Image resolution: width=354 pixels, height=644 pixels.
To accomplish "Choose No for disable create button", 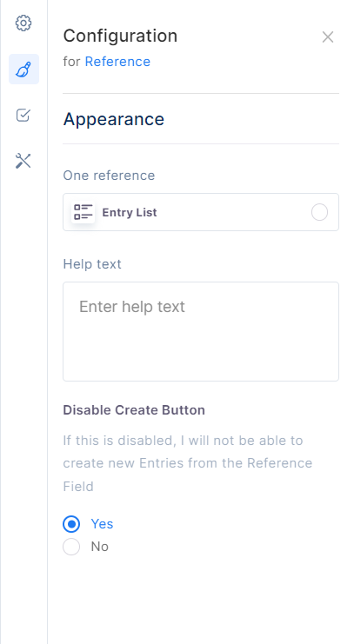I will pos(71,547).
